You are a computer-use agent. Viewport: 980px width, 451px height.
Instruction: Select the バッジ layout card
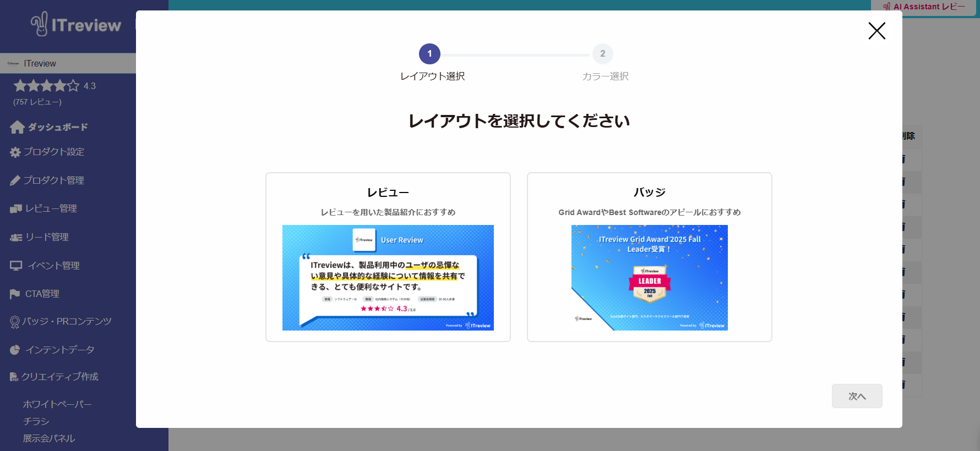tap(649, 193)
